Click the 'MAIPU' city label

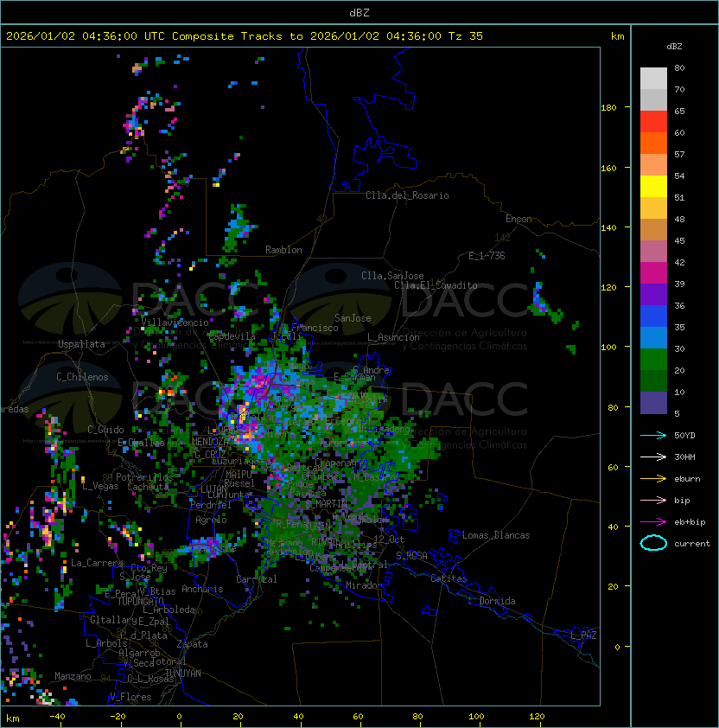[239, 475]
